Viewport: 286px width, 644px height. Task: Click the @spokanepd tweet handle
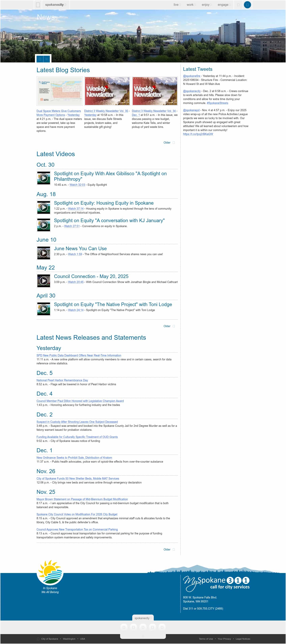pyautogui.click(x=191, y=110)
